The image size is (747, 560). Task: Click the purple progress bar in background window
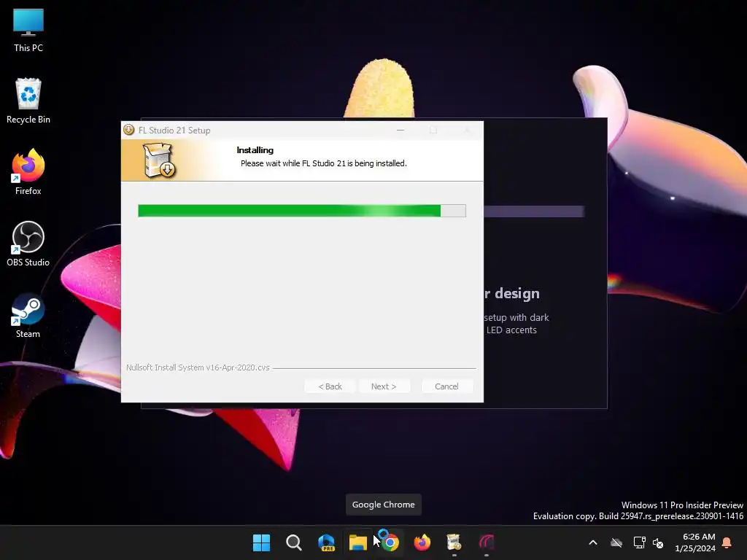[x=534, y=211]
